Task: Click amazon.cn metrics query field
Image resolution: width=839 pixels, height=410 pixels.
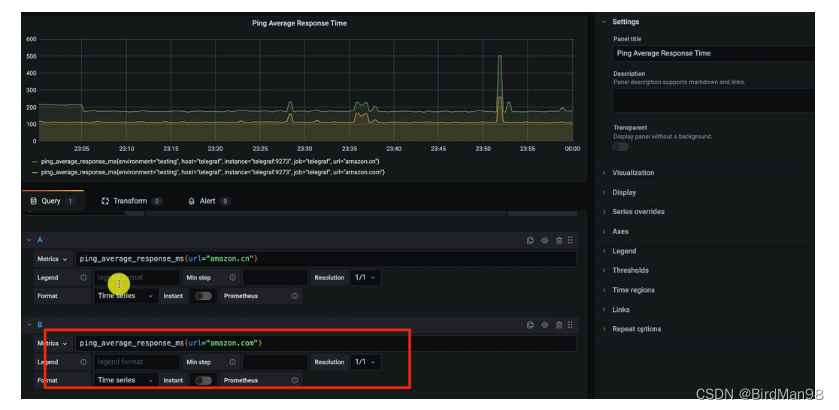Action: point(326,259)
